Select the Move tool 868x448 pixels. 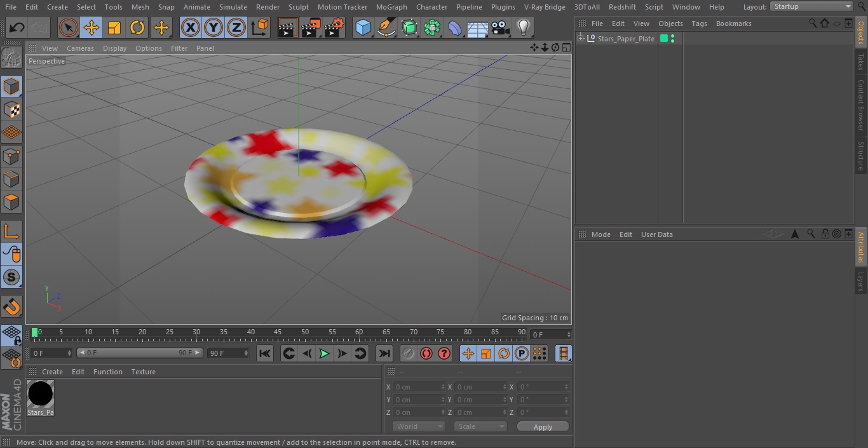pos(91,27)
